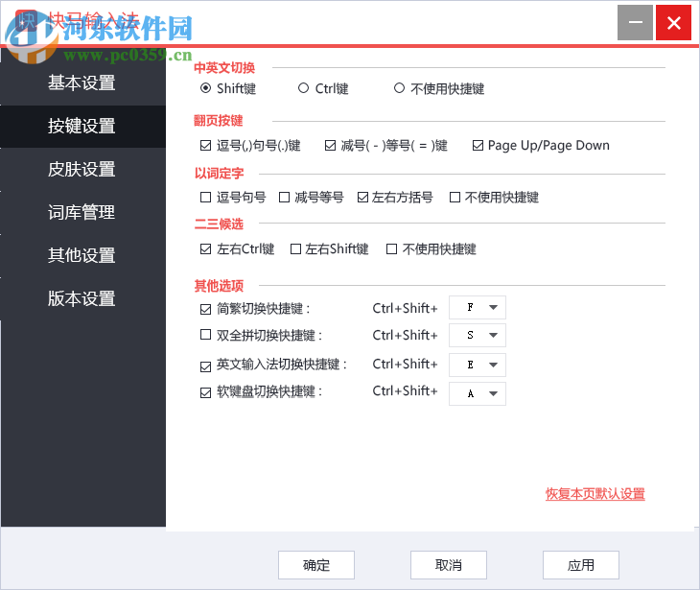
Task: Click the 确定 button
Action: [x=316, y=565]
